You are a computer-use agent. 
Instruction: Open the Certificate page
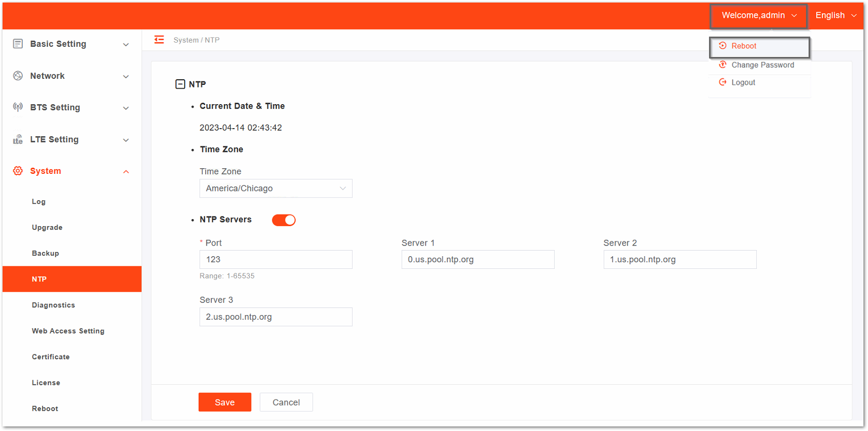tap(51, 357)
